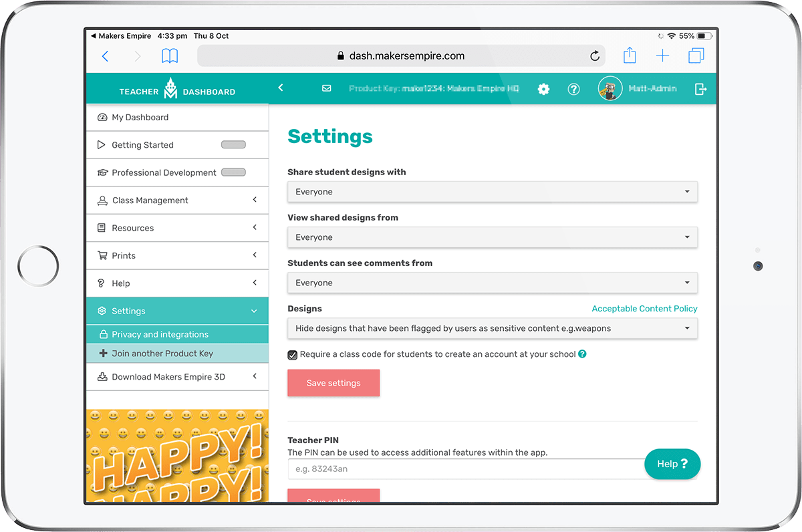Open the Safari bookmarks book icon
Screen dimensions: 802x532
tap(170, 56)
